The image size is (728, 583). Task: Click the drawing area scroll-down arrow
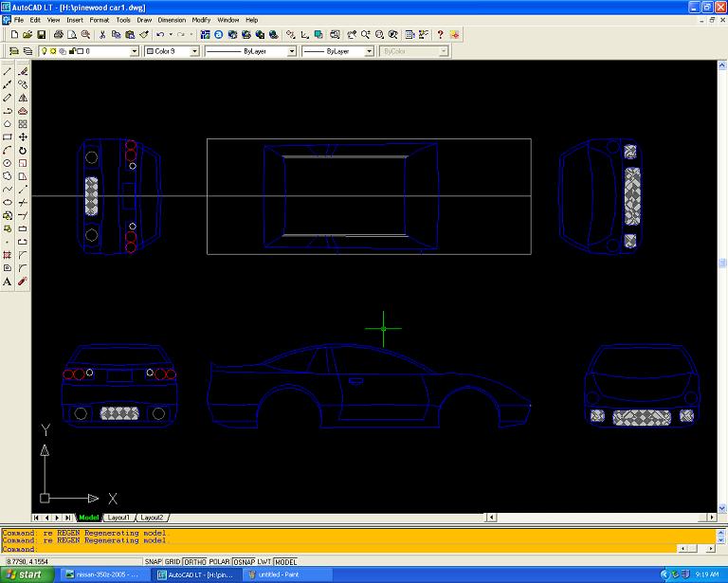click(x=722, y=508)
